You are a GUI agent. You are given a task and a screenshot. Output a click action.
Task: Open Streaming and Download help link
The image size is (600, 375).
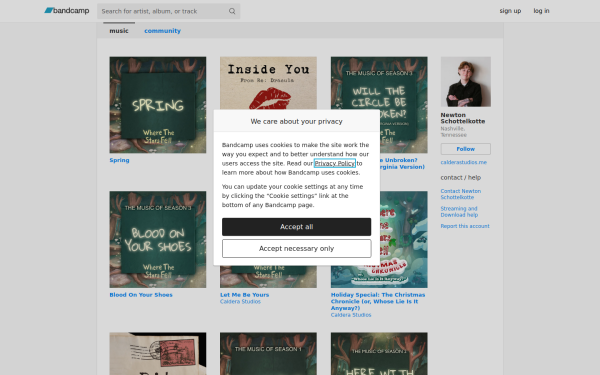click(459, 212)
